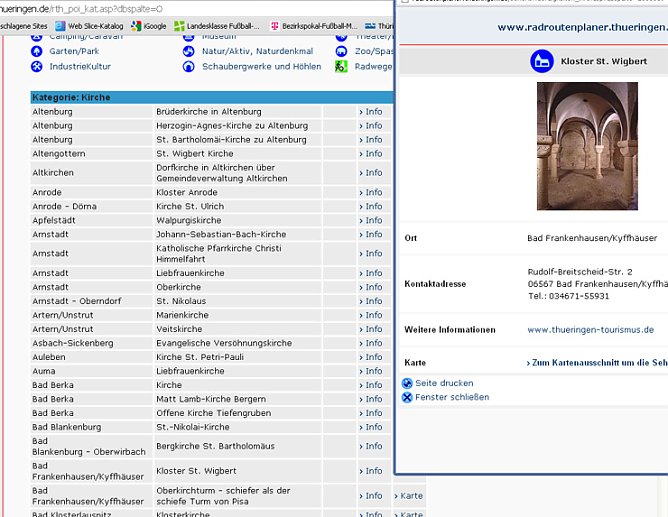Click the Schaubergwerke und Höhlen icon
668x517 pixels.
189,67
